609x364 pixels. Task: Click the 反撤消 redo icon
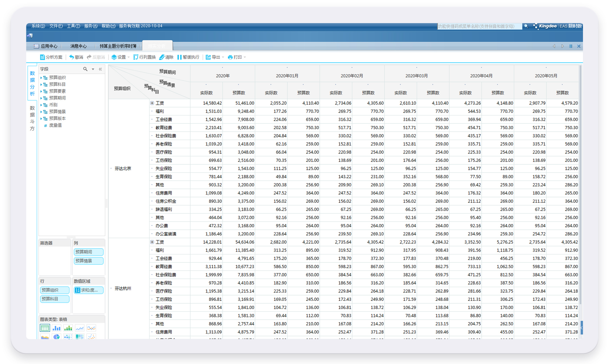click(89, 57)
